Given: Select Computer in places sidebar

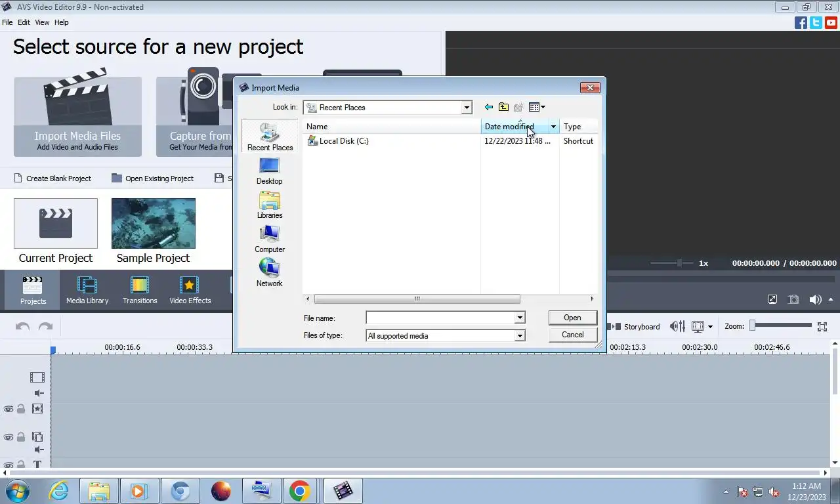Looking at the screenshot, I should pyautogui.click(x=270, y=239).
